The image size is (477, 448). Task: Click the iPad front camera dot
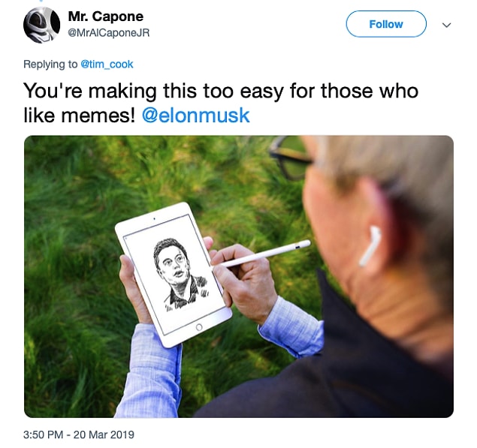pos(154,218)
